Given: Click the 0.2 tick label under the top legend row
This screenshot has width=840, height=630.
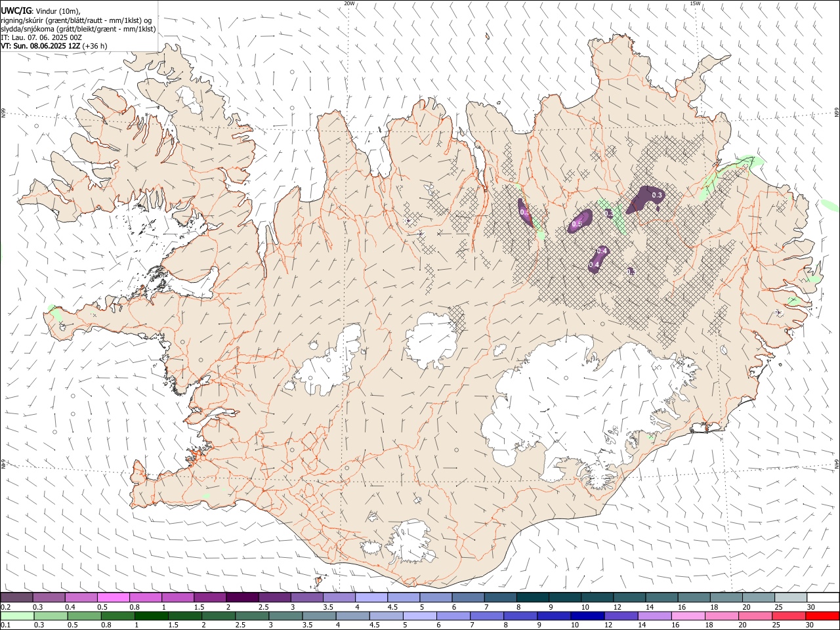Looking at the screenshot, I should tap(5, 607).
